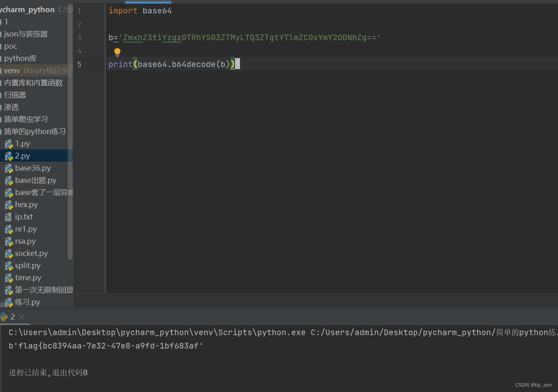Click the Python file icon of 2.py
Screen dimensions: 558x392
pyautogui.click(x=9, y=156)
